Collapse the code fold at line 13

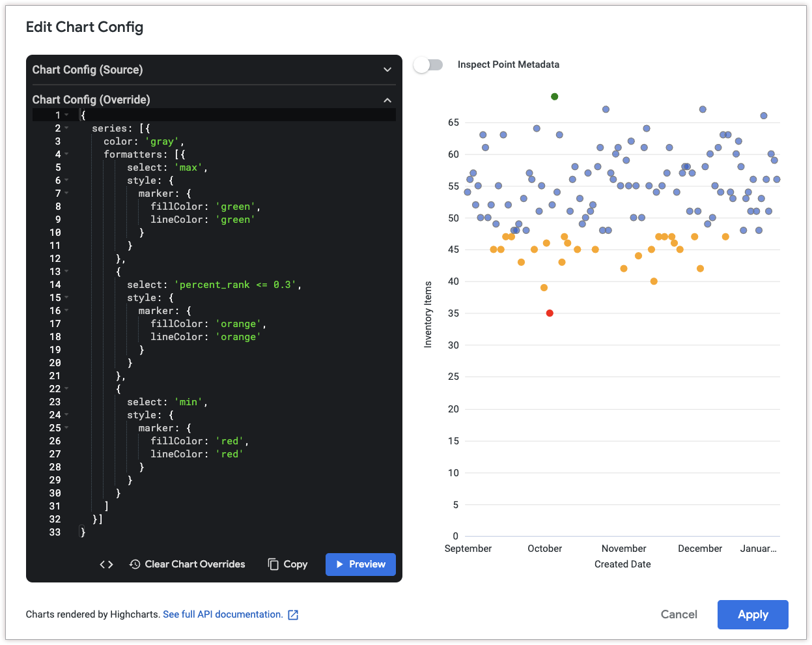[66, 272]
